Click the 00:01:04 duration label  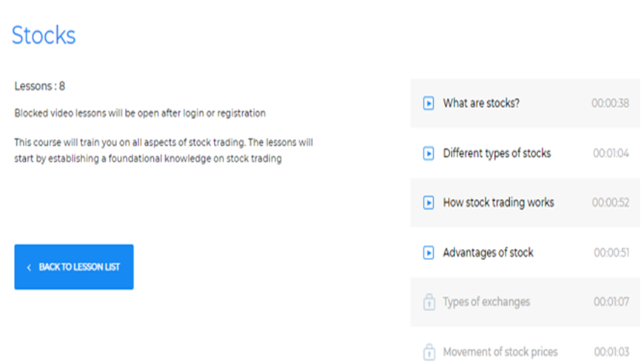[x=611, y=153]
